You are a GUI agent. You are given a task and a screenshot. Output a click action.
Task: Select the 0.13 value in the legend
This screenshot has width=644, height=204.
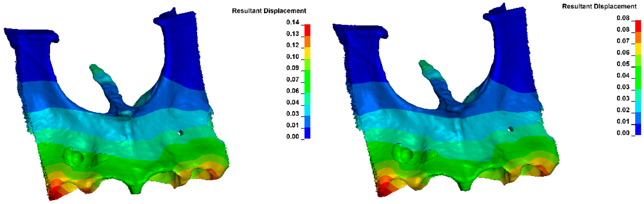click(x=293, y=34)
